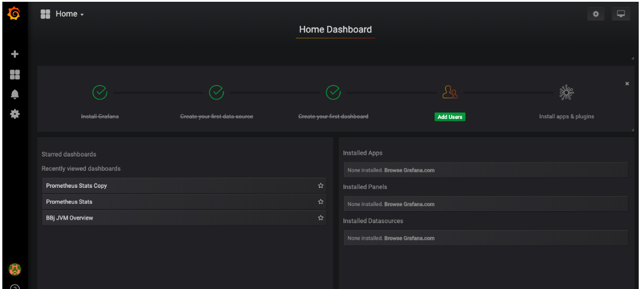Open the Home dashboard picker dropdown
The height and width of the screenshot is (289, 644).
pyautogui.click(x=69, y=14)
